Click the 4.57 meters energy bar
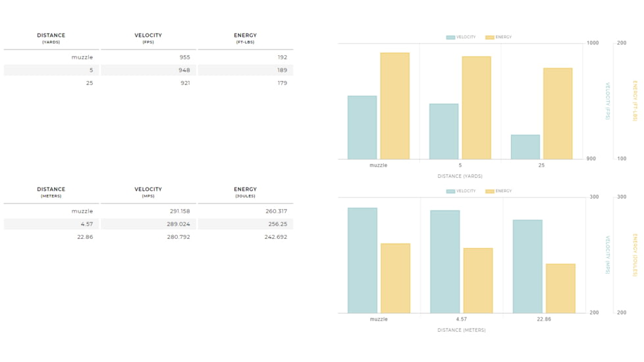644x362 pixels. 477,280
